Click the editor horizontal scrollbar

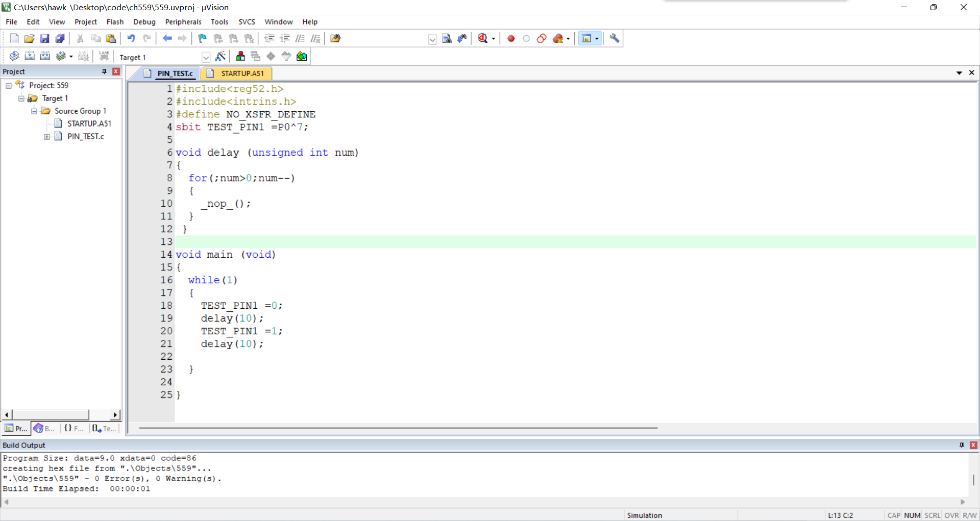pyautogui.click(x=398, y=428)
